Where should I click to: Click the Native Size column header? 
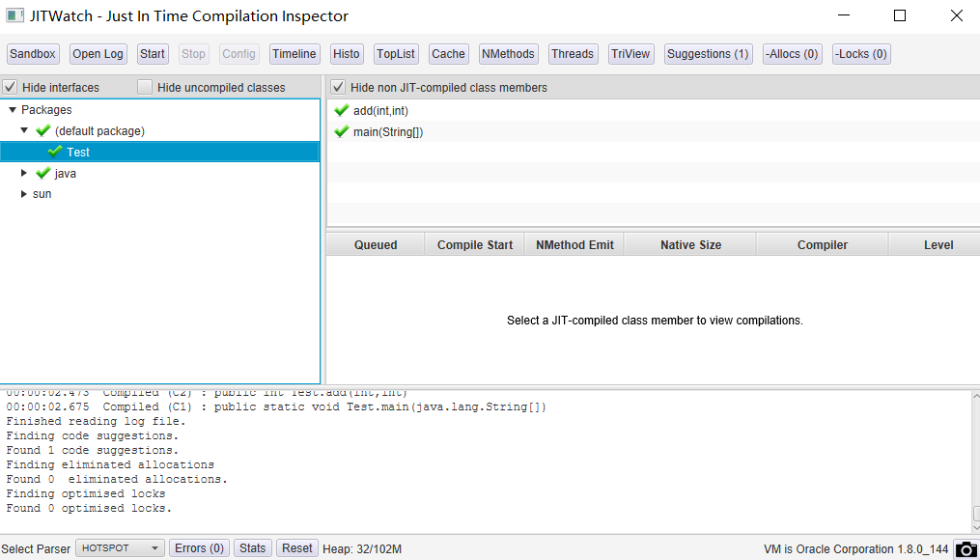(x=690, y=244)
